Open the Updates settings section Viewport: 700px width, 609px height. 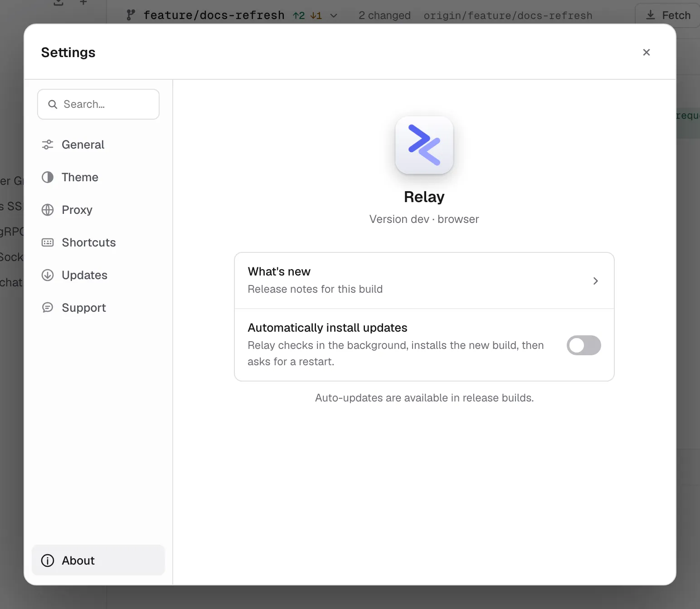(x=98, y=275)
